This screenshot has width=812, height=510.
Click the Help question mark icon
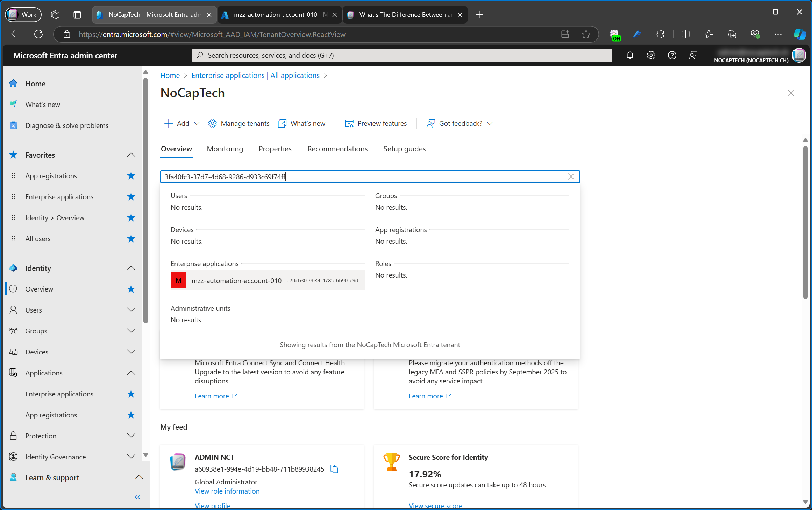[671, 55]
